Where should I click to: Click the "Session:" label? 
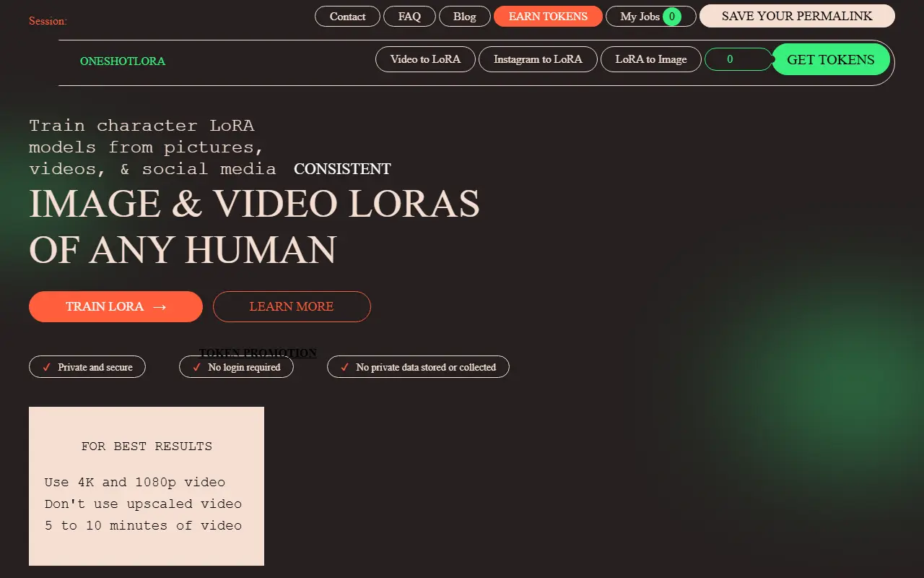(48, 21)
